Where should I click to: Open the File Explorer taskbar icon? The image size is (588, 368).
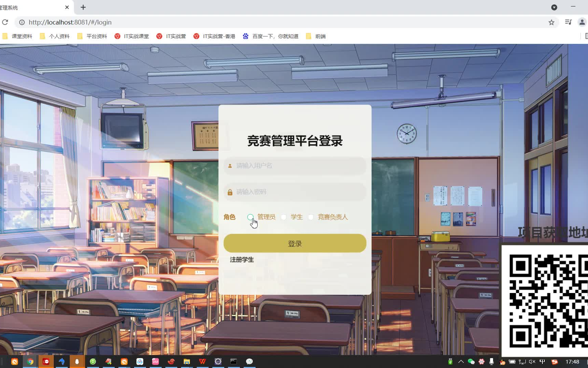(x=186, y=362)
